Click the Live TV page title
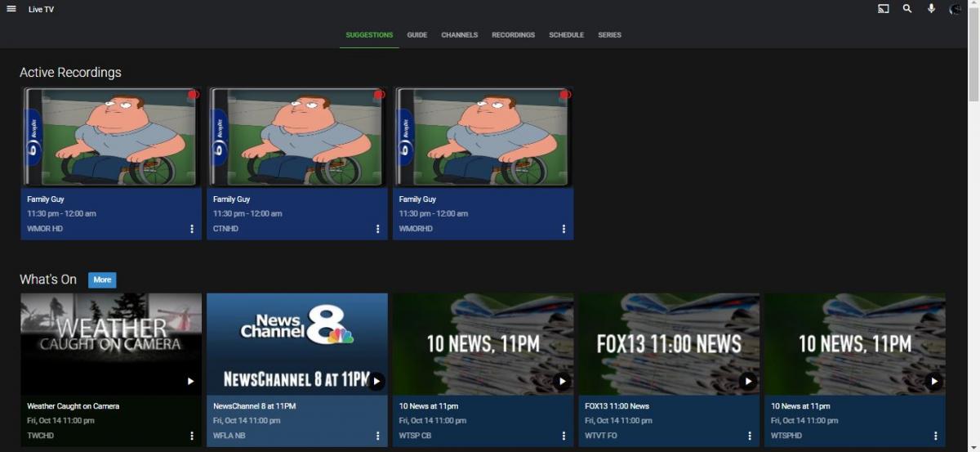 click(x=41, y=10)
